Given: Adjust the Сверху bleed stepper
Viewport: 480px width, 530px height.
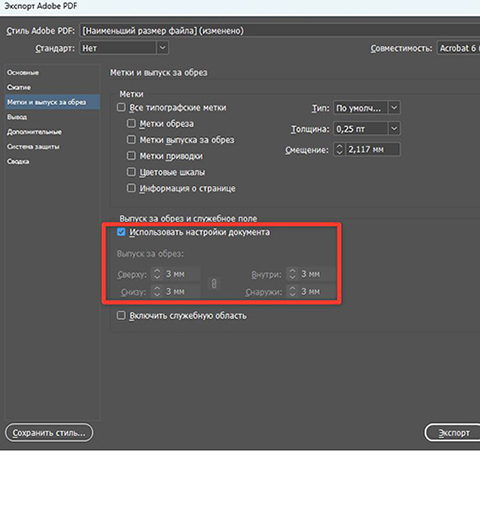Looking at the screenshot, I should click(157, 274).
